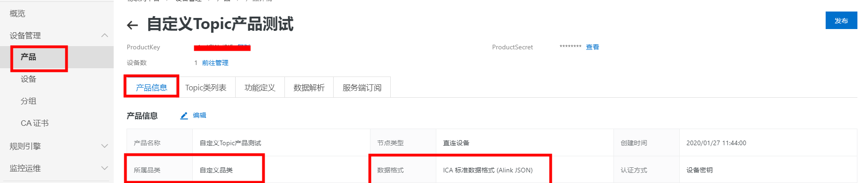Click the pencil edit icon next to 产品信息
Screen dimensions: 868x183
(x=184, y=116)
